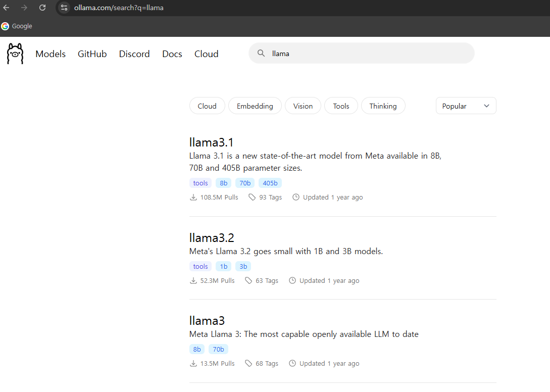Click 'Updated 1 year ago' under llama3.1
Screen dimensions: 550x392
[x=333, y=197]
